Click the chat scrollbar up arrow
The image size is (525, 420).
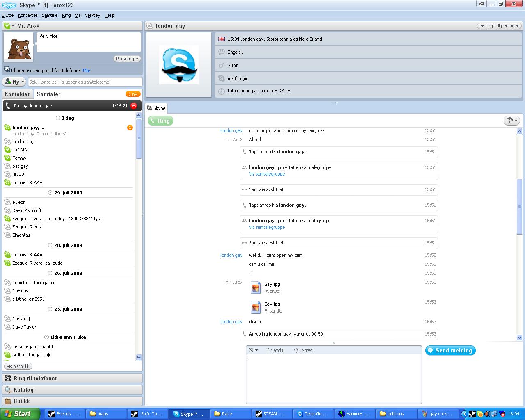click(519, 131)
